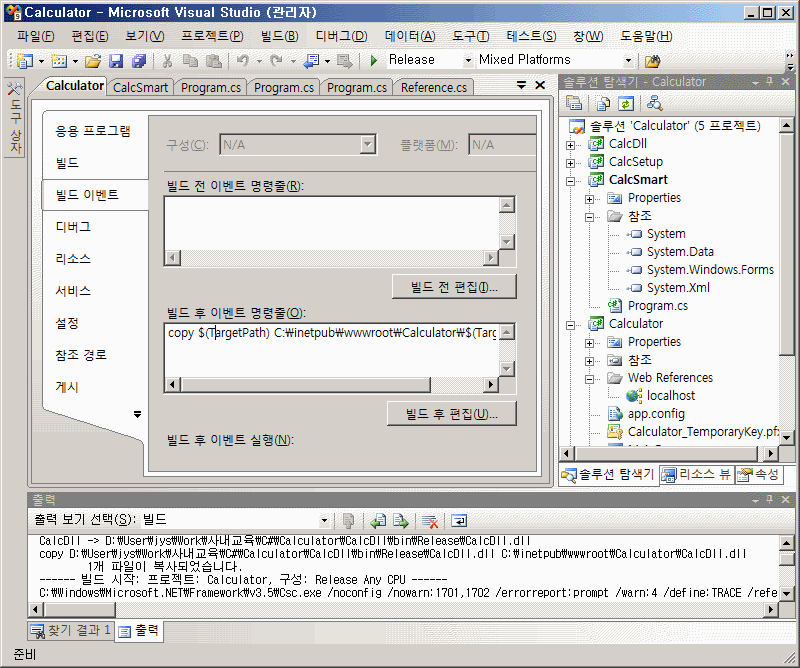Expand Properties under CalcSmart
The width and height of the screenshot is (800, 668).
coord(589,199)
